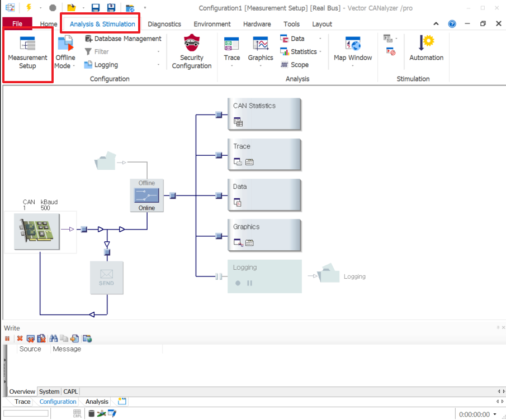The height and width of the screenshot is (420, 506).
Task: Open the Map Window
Action: tap(353, 49)
